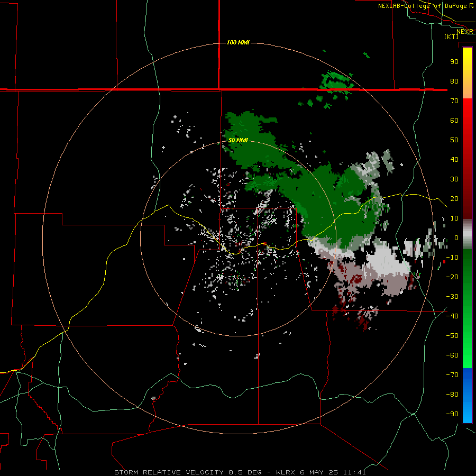
Task: Click the -10 value on velocity scale
Action: click(452, 258)
